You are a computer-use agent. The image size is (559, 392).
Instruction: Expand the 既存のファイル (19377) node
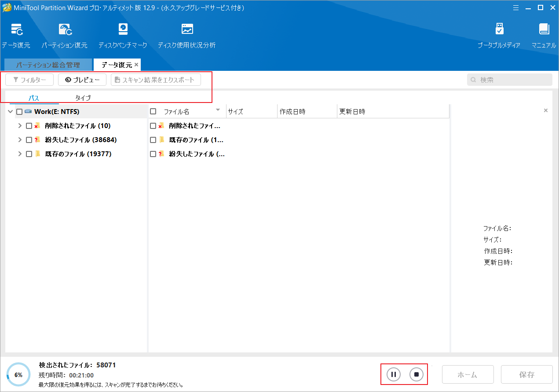20,154
